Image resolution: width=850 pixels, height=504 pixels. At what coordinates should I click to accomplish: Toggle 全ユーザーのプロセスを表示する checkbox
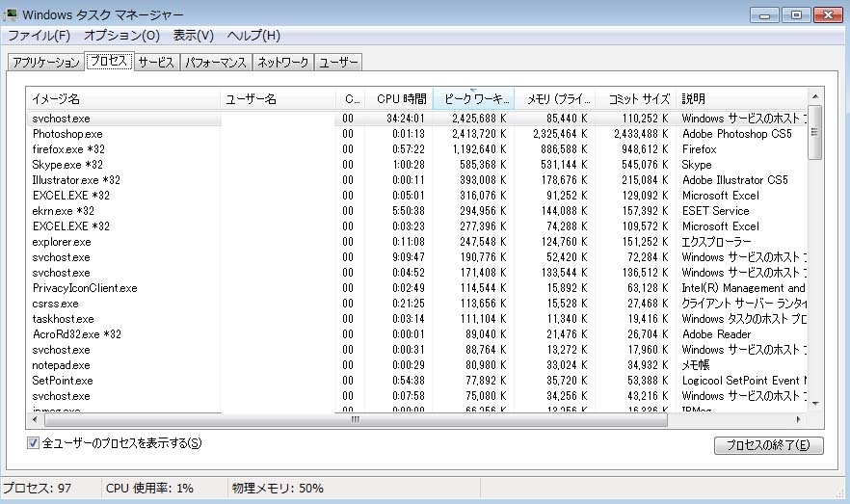coord(33,443)
